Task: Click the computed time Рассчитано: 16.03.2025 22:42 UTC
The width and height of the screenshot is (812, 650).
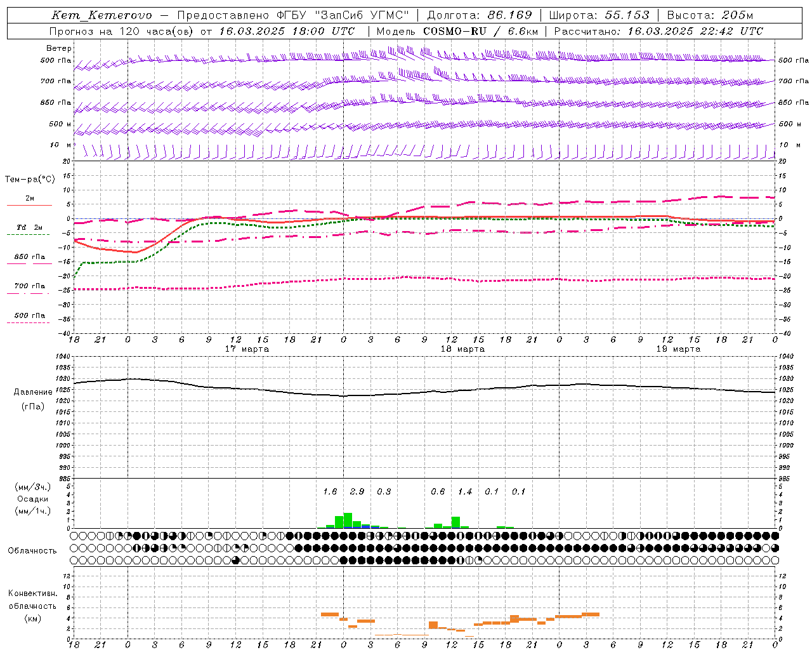Action: pos(658,31)
